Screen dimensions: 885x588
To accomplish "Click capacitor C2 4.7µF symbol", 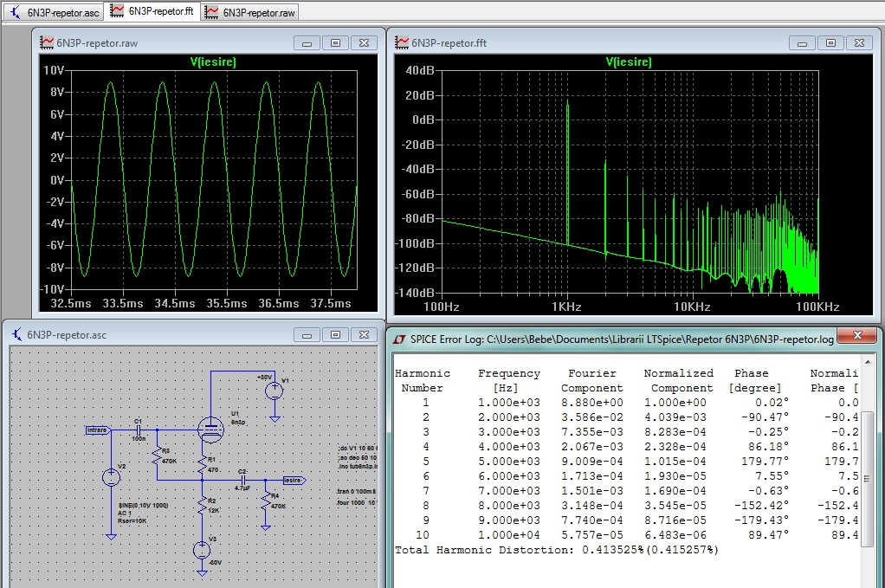I will click(x=242, y=481).
